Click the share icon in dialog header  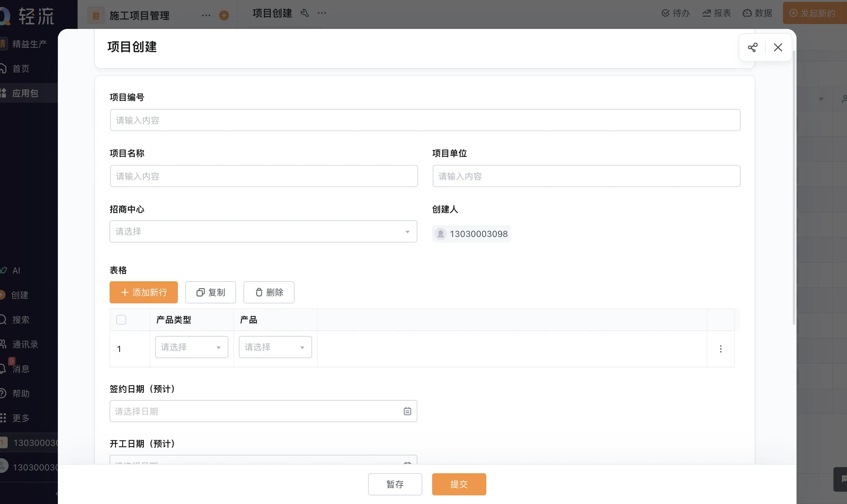(752, 47)
